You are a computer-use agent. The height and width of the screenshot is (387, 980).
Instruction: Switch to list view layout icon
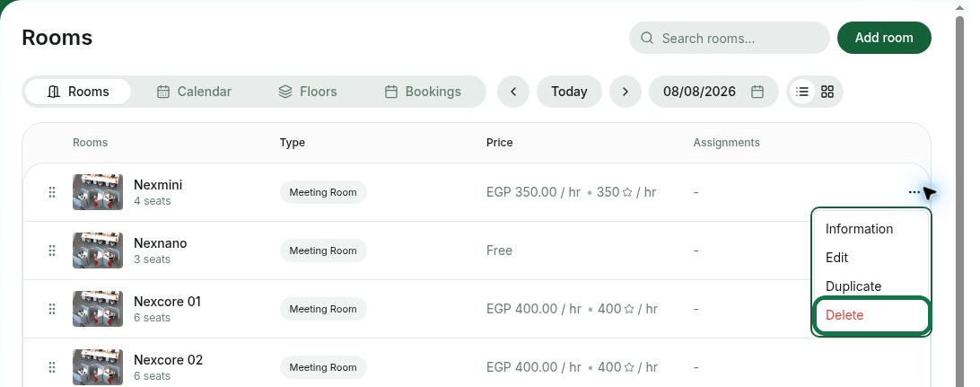click(802, 92)
